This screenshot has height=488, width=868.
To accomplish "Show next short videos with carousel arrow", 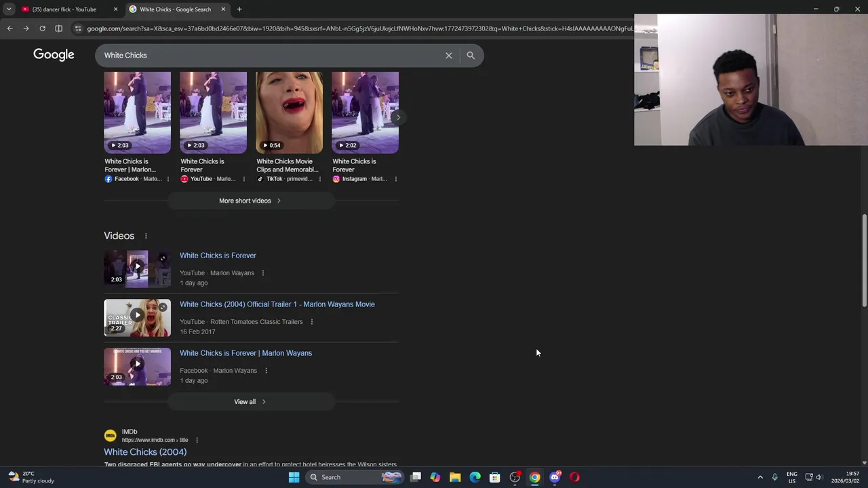I will click(398, 117).
